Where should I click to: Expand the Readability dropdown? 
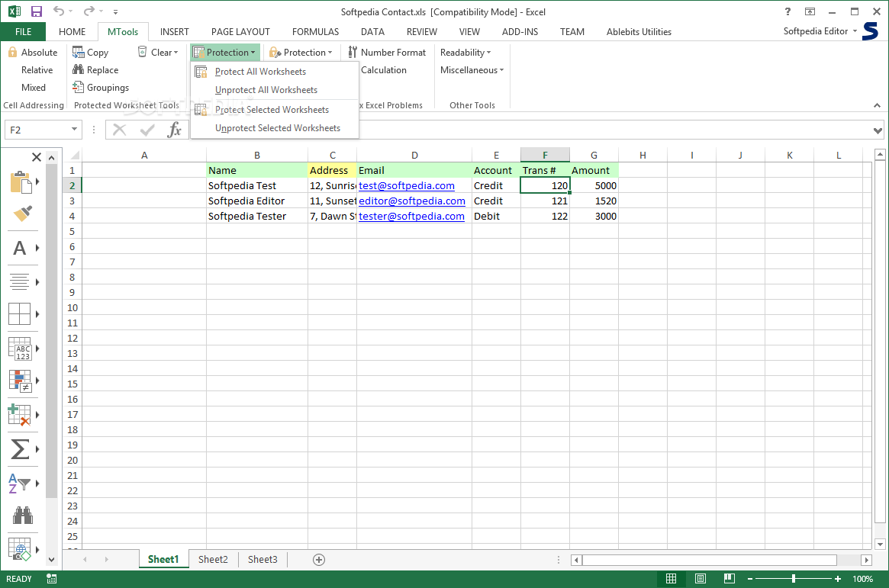pos(465,52)
